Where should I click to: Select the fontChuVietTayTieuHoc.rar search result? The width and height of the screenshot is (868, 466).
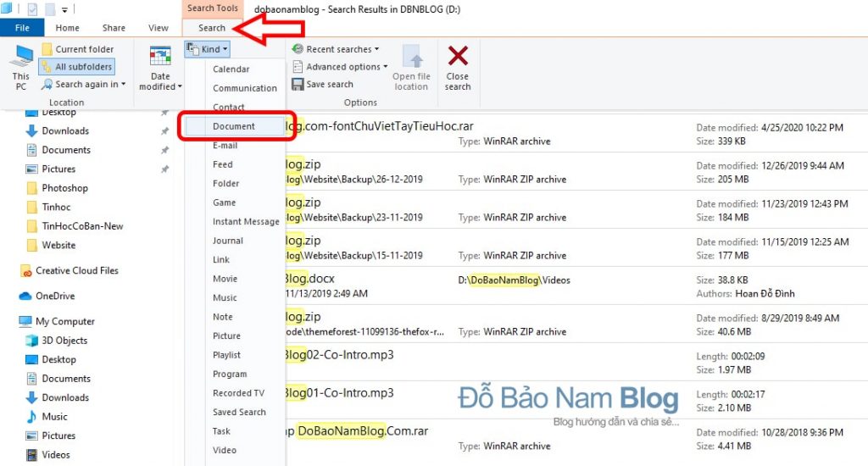(576, 133)
